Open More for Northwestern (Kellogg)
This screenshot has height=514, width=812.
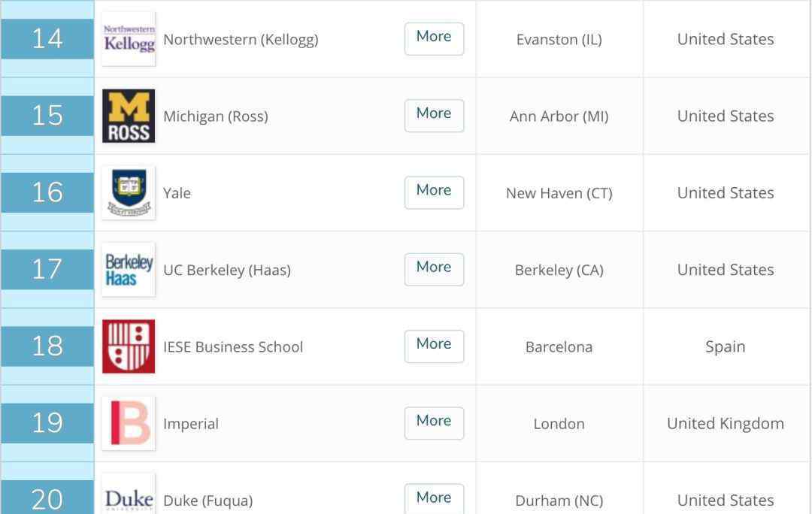pos(434,39)
